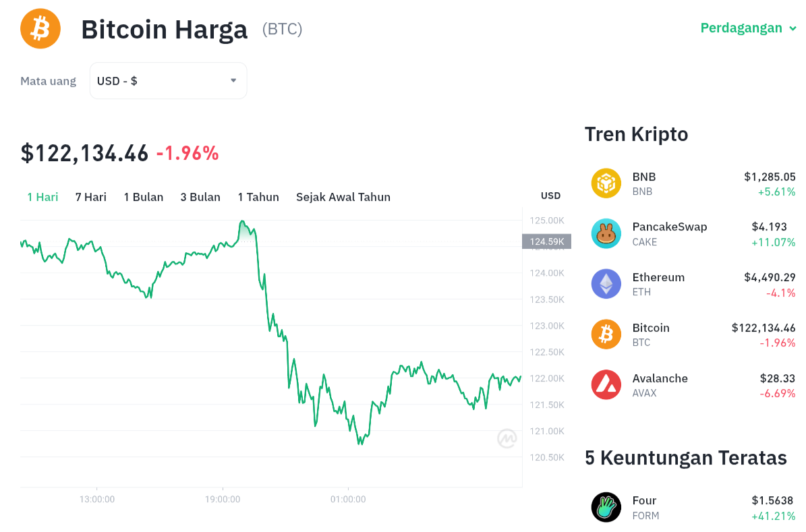
Task: Click the Ethereum diamond icon
Action: (x=606, y=284)
